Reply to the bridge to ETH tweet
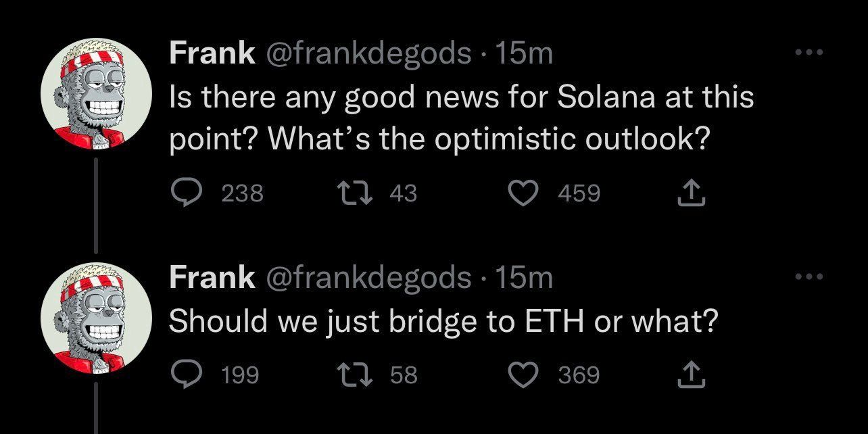This screenshot has height=434, width=868. click(x=183, y=375)
